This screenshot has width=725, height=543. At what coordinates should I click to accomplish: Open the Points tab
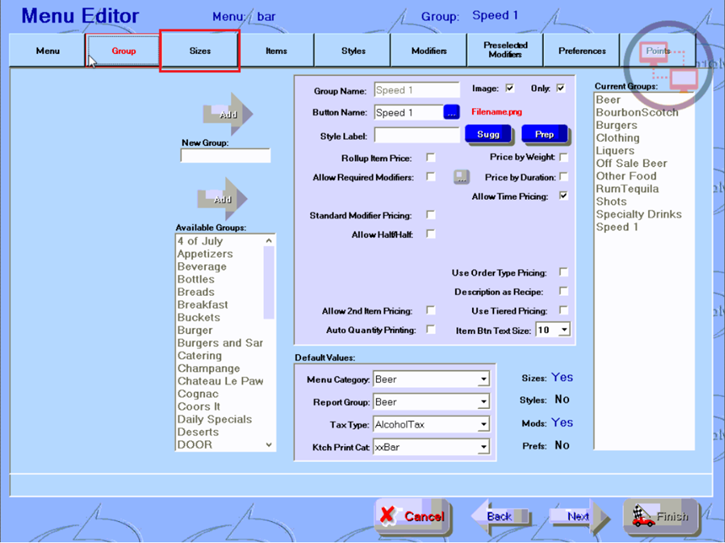coord(658,51)
